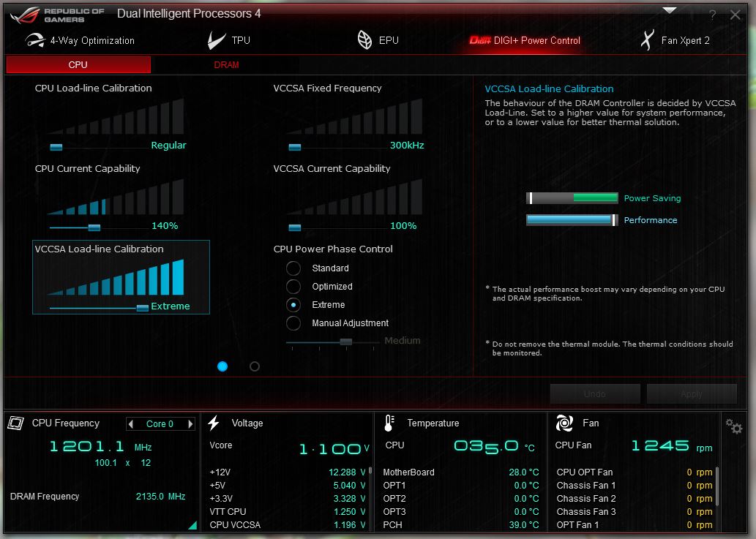Click VCCSA Current Capability slider handle
Viewport: 756px width, 539px height.
coord(295,227)
